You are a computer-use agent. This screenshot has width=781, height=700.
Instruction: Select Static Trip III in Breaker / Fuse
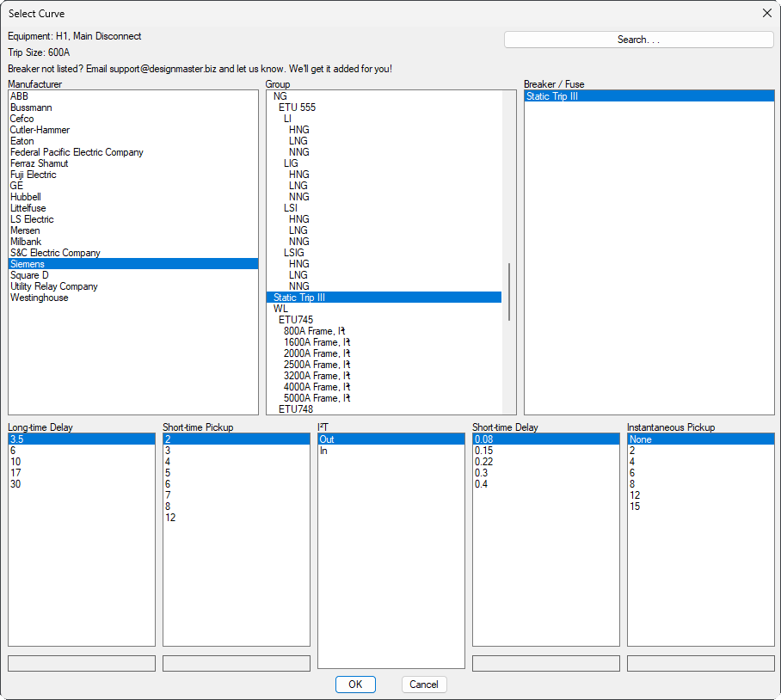(x=649, y=96)
